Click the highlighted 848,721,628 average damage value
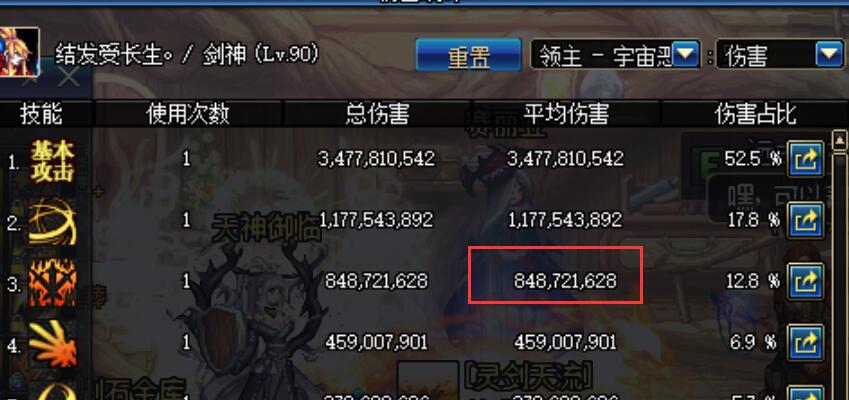This screenshot has width=849, height=400. 565,281
